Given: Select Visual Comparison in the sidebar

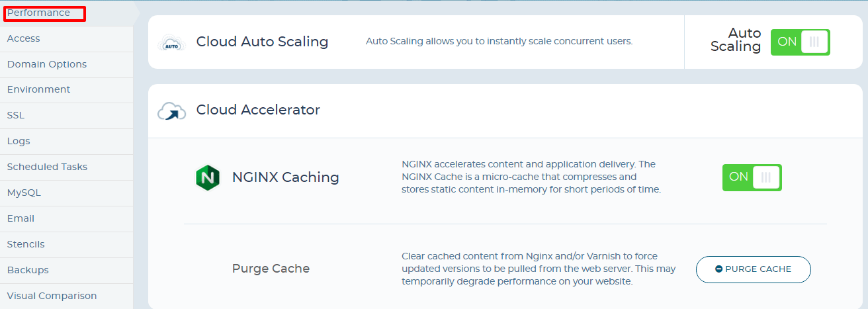Looking at the screenshot, I should pyautogui.click(x=52, y=296).
